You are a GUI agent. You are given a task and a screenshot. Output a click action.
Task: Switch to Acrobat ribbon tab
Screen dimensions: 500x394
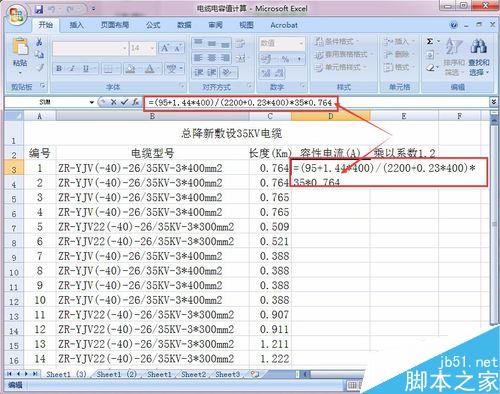pos(284,25)
